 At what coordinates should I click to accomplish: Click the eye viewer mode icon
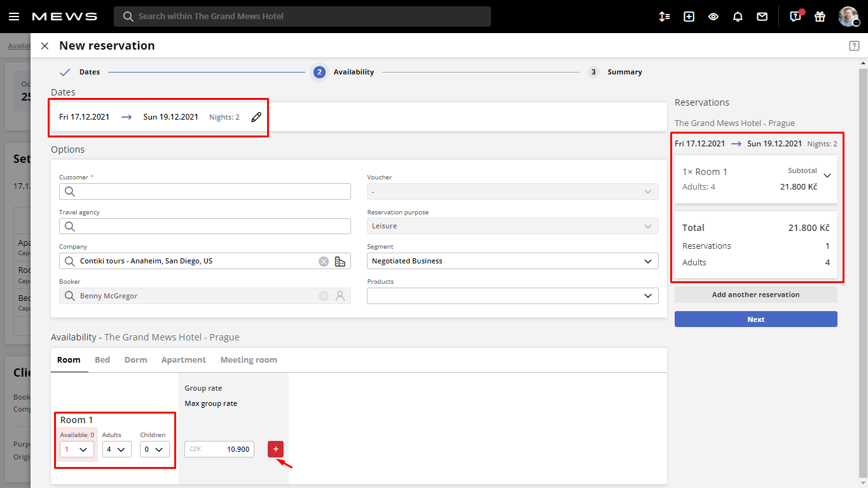[713, 16]
